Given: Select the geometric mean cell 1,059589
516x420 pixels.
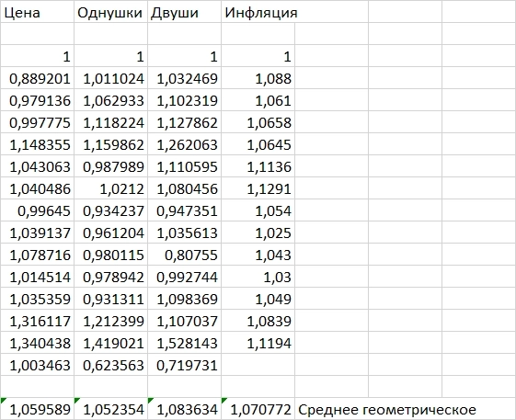Looking at the screenshot, I should pos(37,408).
